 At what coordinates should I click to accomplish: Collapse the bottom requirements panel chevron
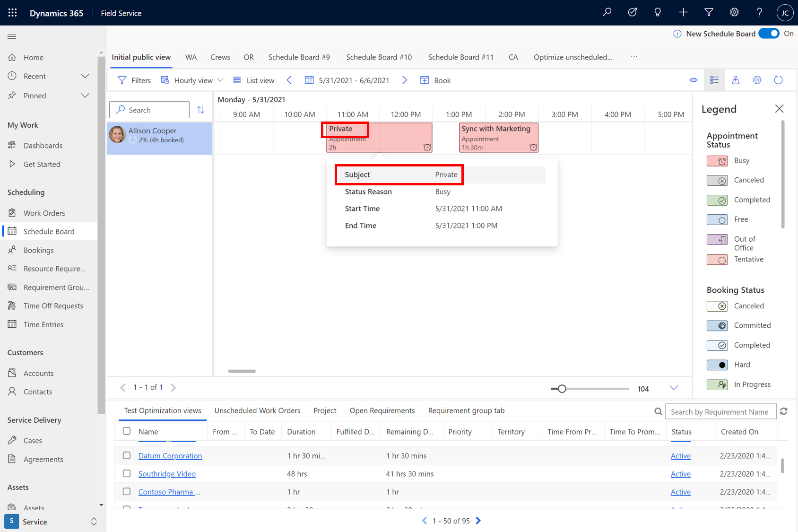(674, 388)
